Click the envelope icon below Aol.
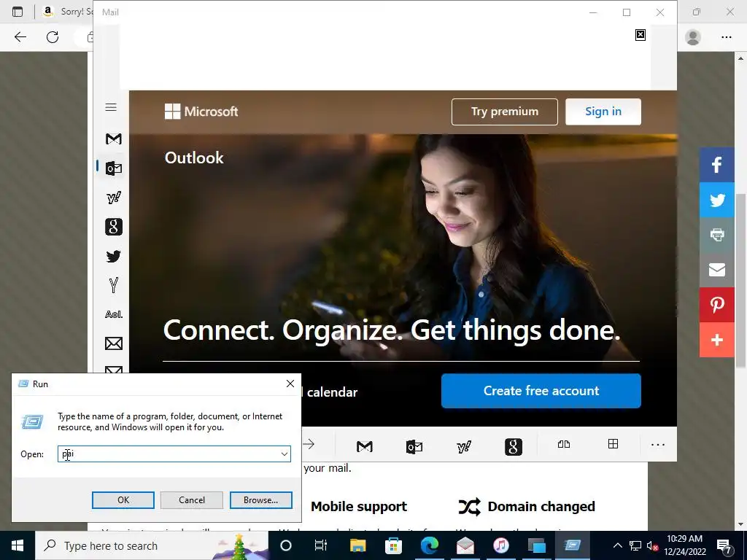 pyautogui.click(x=113, y=343)
